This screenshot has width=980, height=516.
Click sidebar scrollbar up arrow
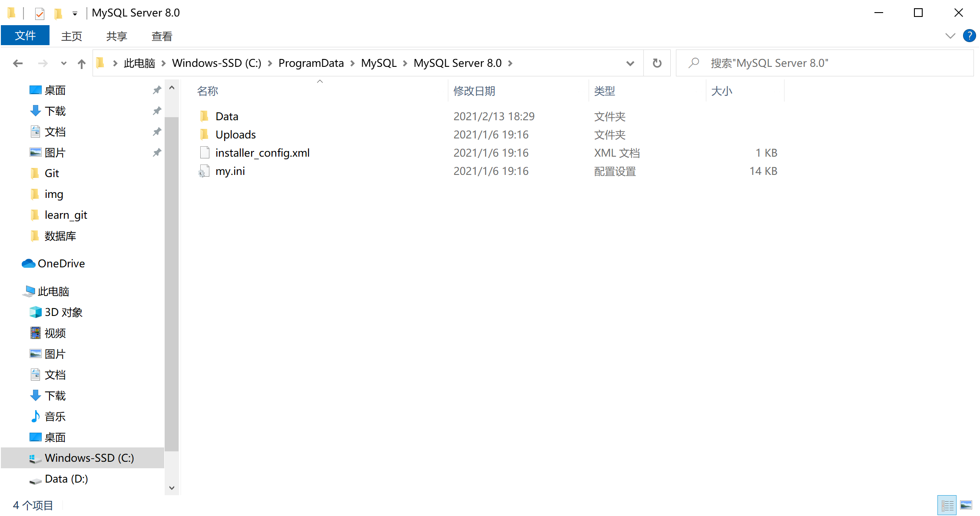point(172,88)
